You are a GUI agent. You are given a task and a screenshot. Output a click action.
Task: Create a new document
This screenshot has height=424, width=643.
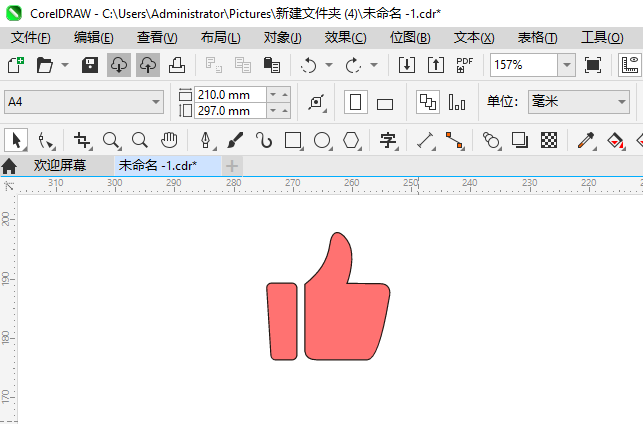[16, 65]
